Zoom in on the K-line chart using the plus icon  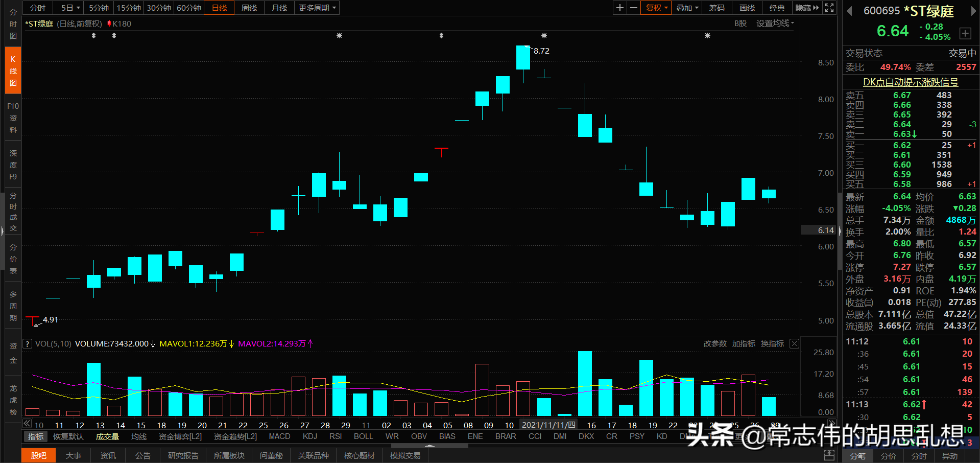pyautogui.click(x=619, y=8)
